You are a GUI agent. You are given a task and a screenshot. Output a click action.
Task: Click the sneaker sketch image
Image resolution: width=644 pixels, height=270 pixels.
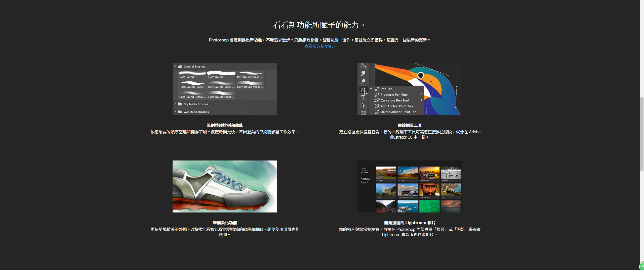[x=225, y=186]
